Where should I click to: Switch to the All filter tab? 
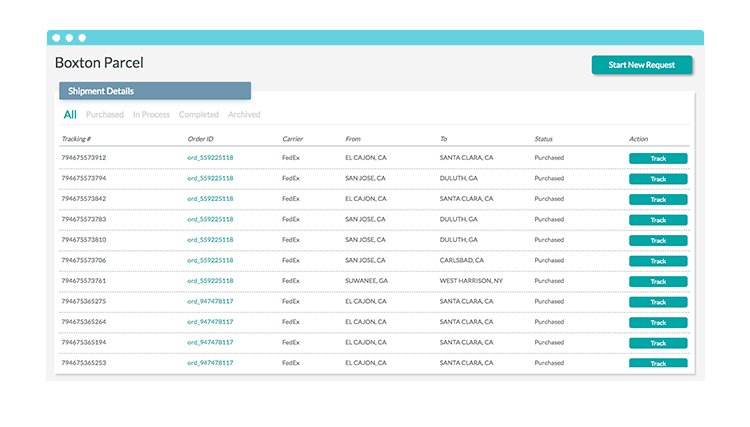click(x=70, y=114)
